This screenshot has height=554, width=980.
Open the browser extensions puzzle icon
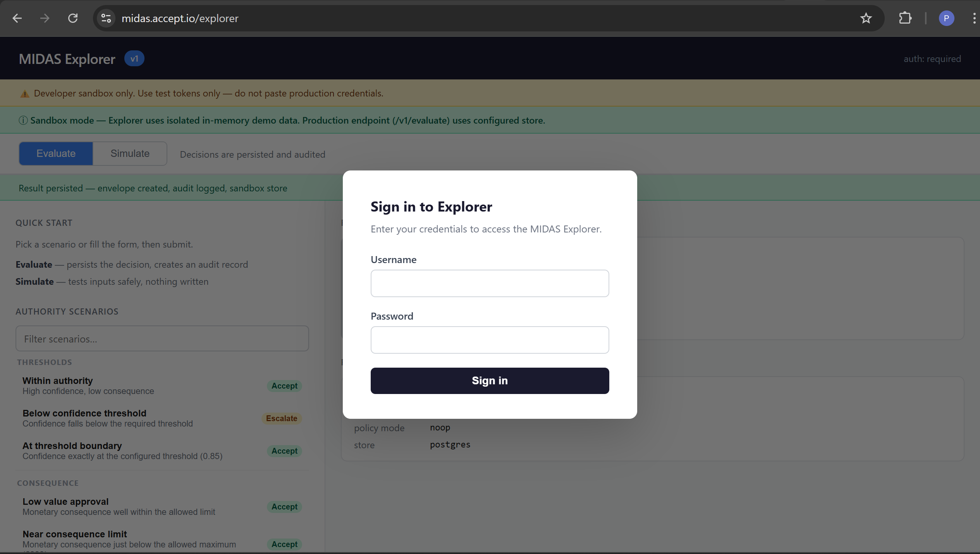pyautogui.click(x=905, y=18)
